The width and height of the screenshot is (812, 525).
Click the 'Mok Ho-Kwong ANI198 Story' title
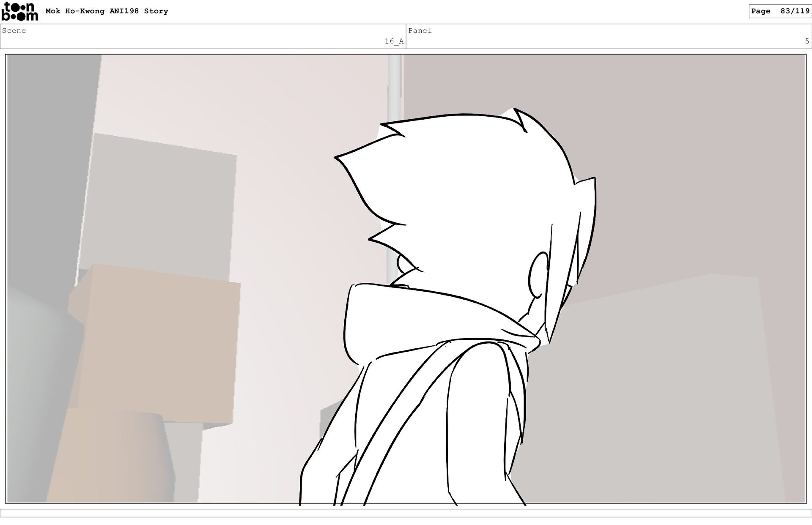[x=107, y=11]
